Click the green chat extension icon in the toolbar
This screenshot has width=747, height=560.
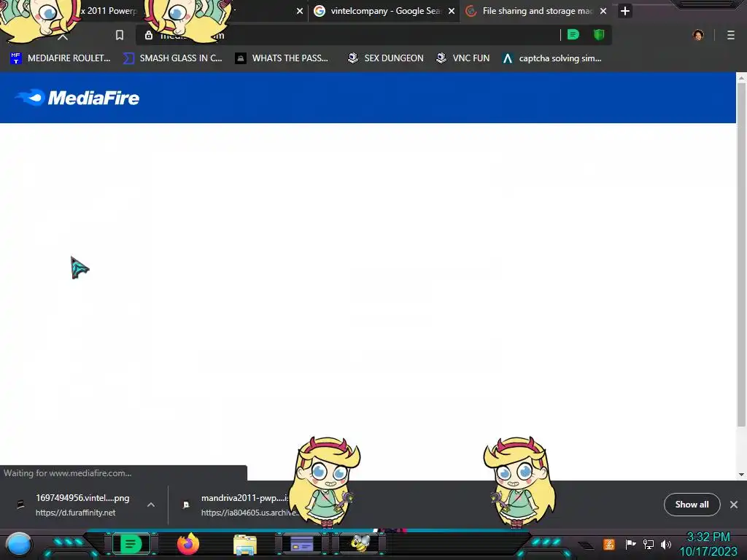573,35
